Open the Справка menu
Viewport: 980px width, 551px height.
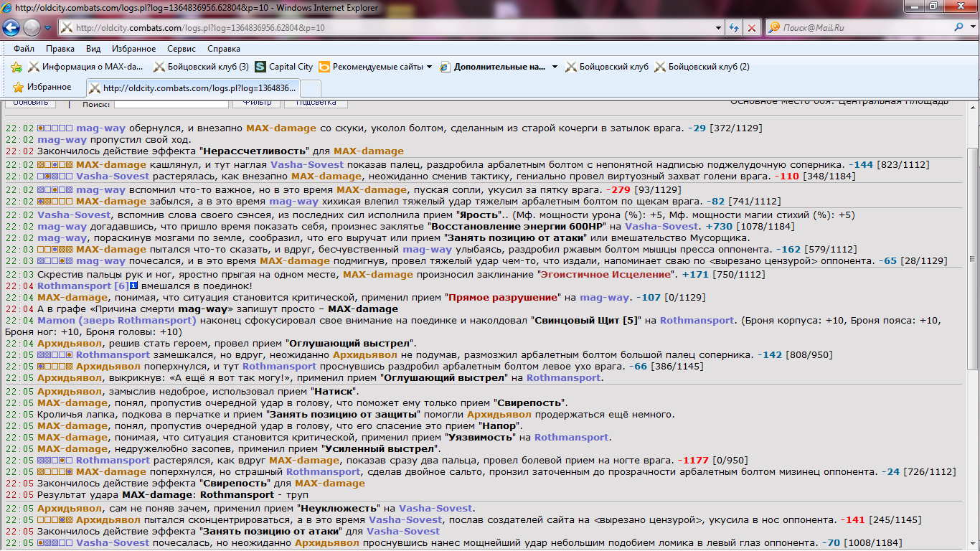pyautogui.click(x=224, y=49)
